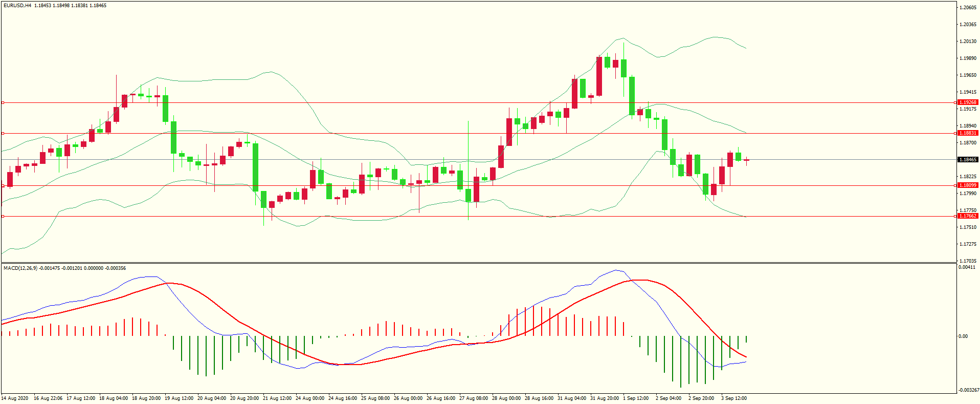
Task: Click the 2 Sep 04:00 time label
Action: 669,398
